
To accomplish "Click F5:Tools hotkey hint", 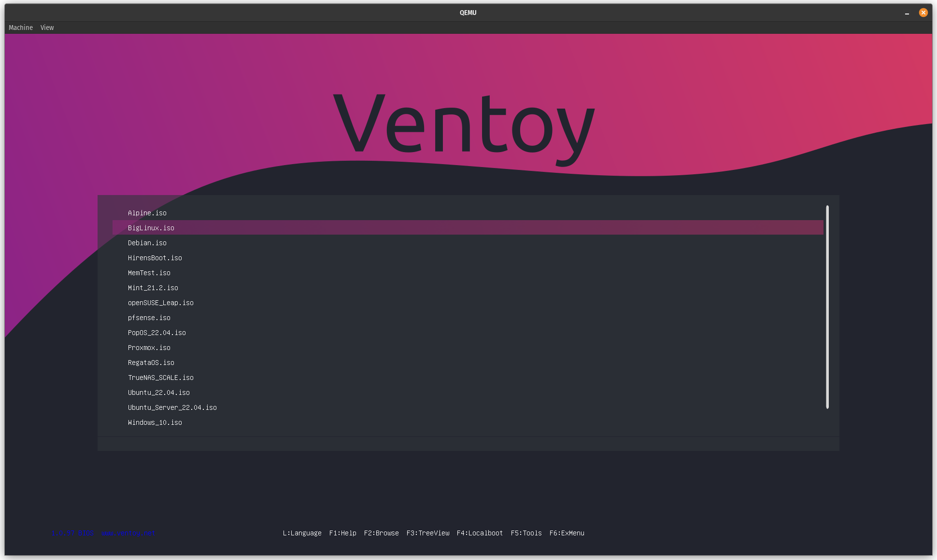I will pos(526,533).
